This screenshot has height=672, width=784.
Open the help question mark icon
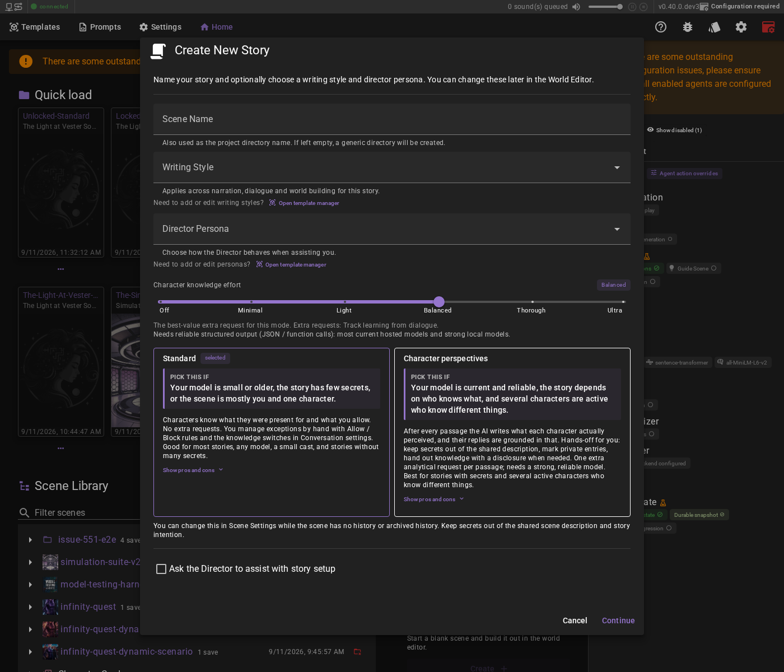661,27
